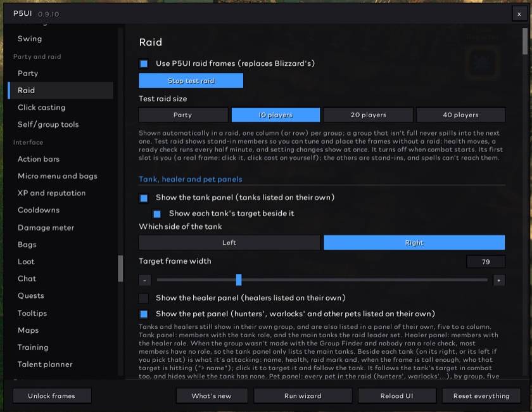Screen dimensions: 532x412
Task: Choose Left side of the tank
Action: (x=229, y=243)
